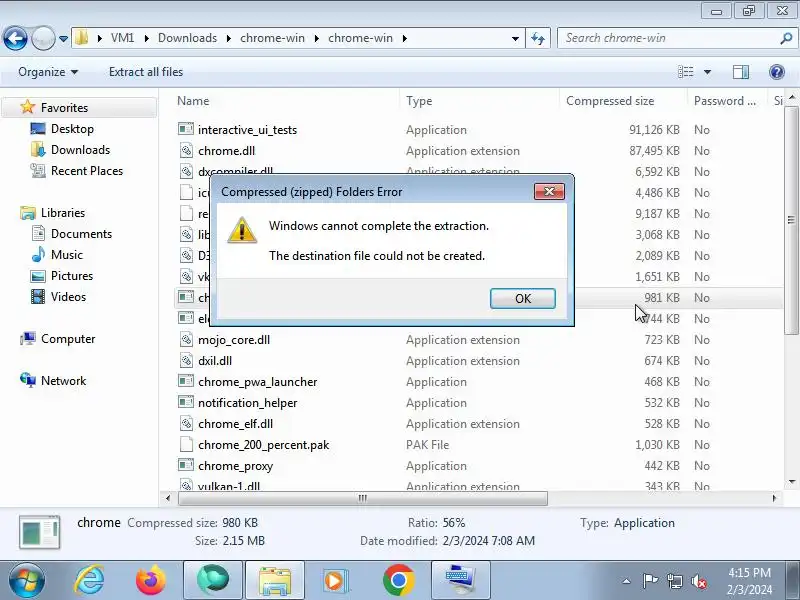Open the Videos library
This screenshot has height=600, width=800.
[68, 296]
